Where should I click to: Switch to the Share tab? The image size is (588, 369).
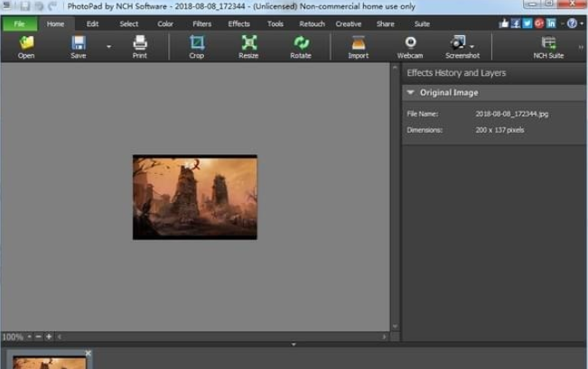click(385, 24)
